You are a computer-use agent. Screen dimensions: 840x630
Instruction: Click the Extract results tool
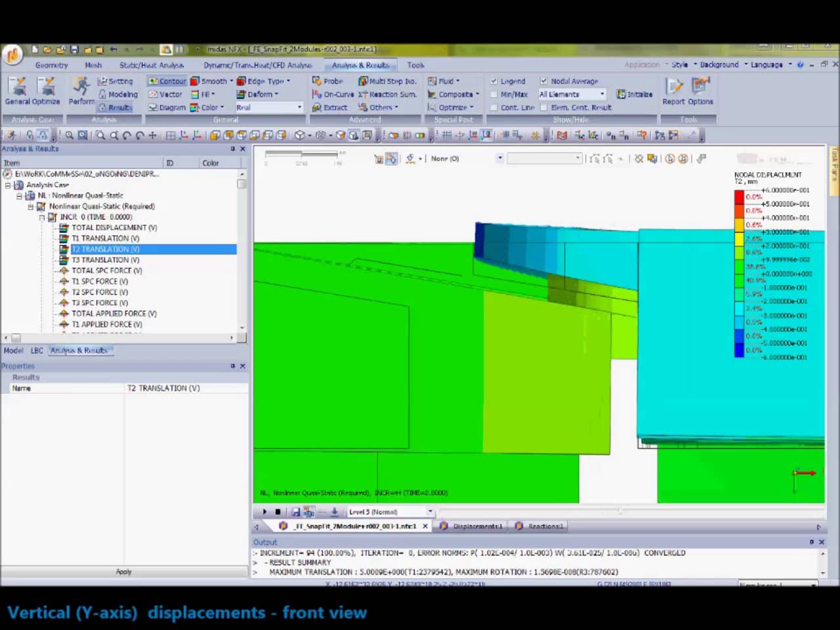[329, 108]
